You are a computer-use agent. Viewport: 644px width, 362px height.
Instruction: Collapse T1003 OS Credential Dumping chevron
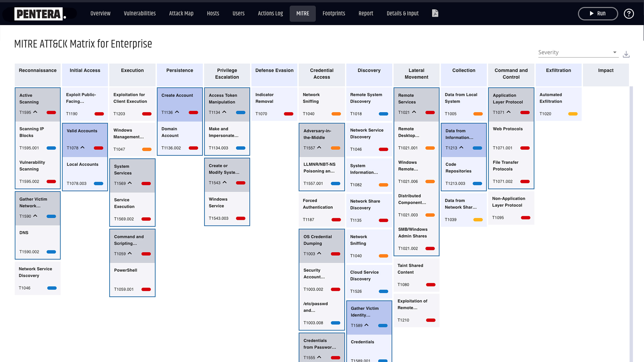(319, 254)
